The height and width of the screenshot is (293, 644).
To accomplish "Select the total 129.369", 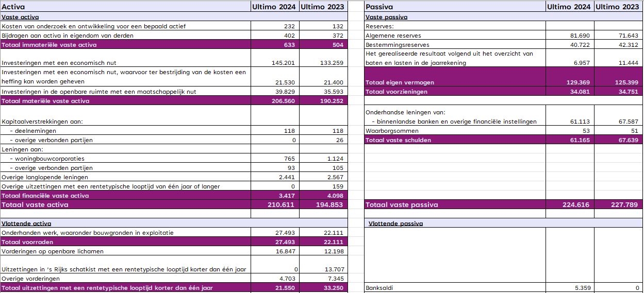I will tap(578, 82).
